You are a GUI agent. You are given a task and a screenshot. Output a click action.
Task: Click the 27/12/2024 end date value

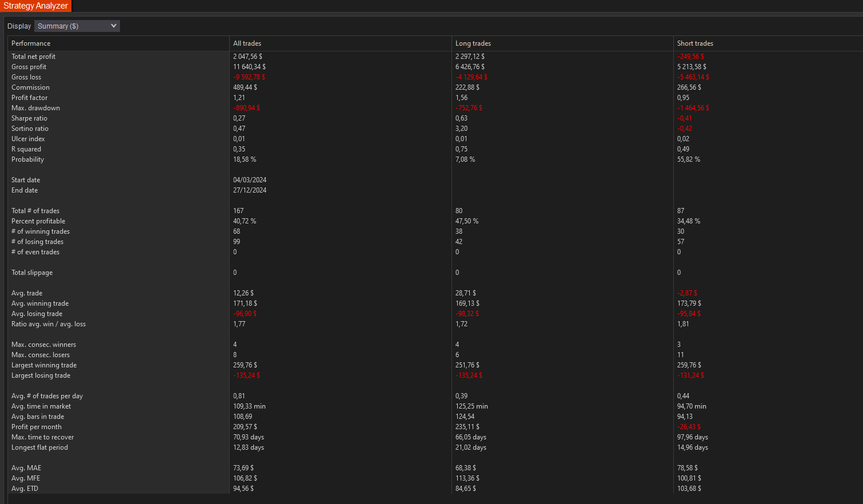pos(250,190)
